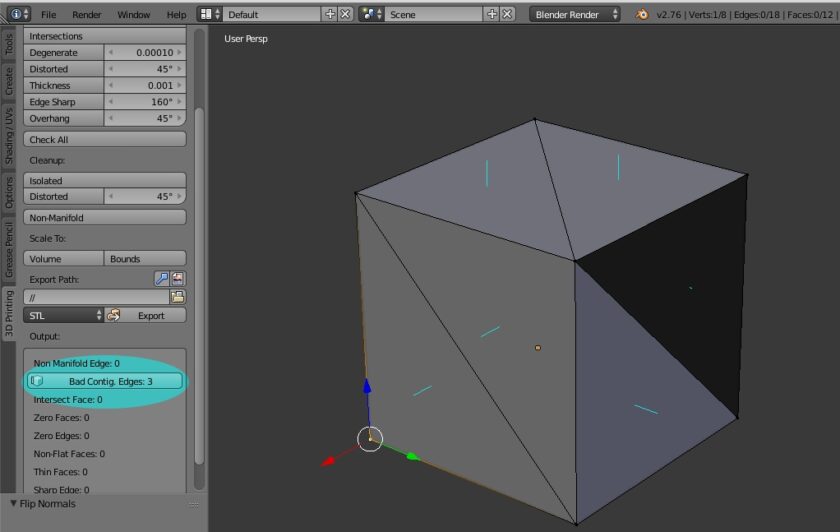Screen dimensions: 840x532
Task: Open the STL export format dropdown
Action: pyautogui.click(x=64, y=315)
